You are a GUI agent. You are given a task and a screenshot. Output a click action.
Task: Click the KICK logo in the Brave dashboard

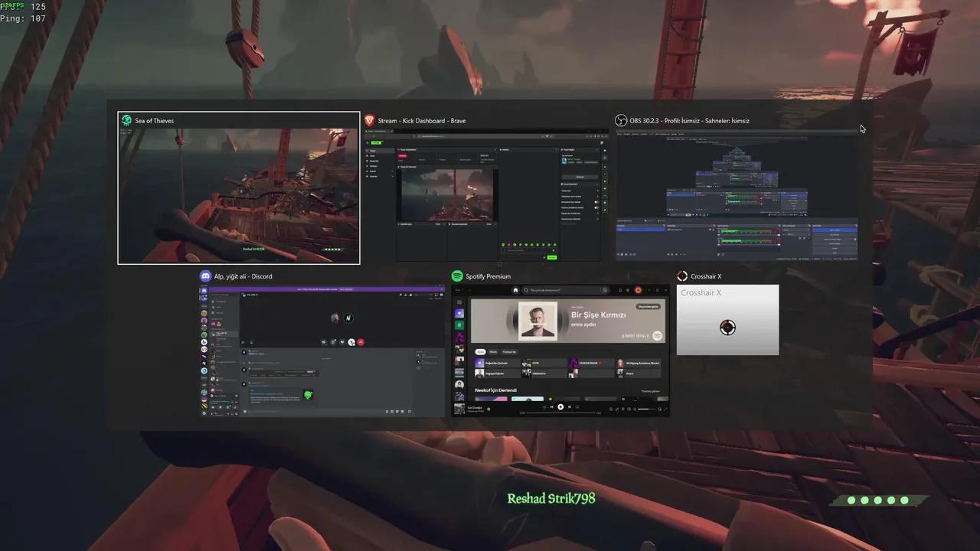[377, 142]
